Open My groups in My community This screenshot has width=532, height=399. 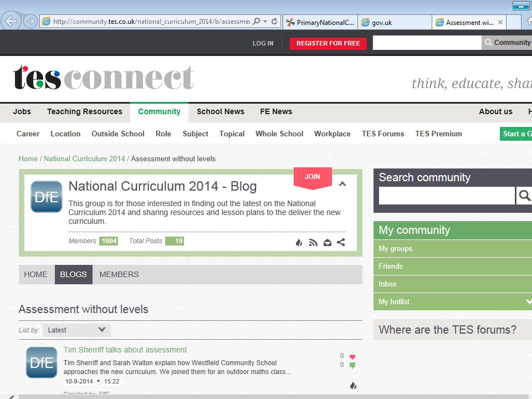[x=453, y=249]
